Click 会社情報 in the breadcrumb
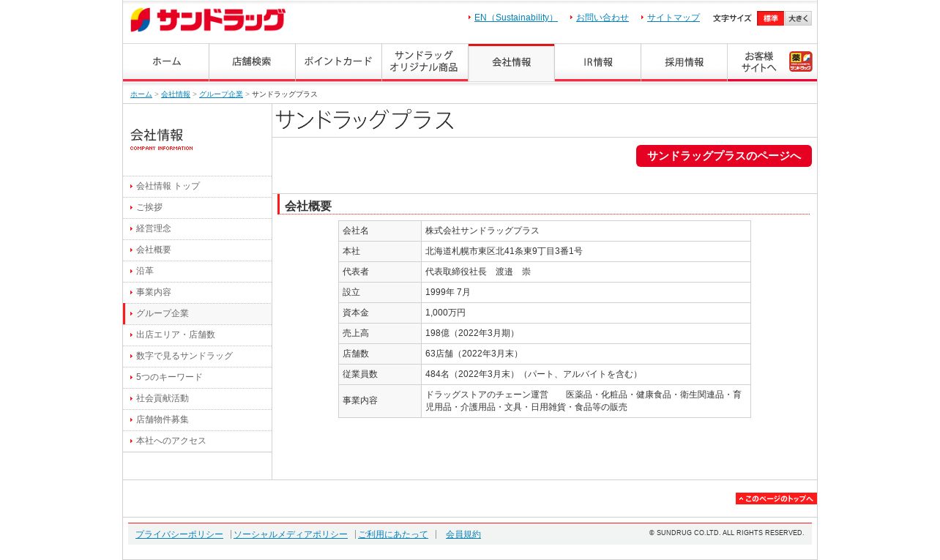 [176, 94]
